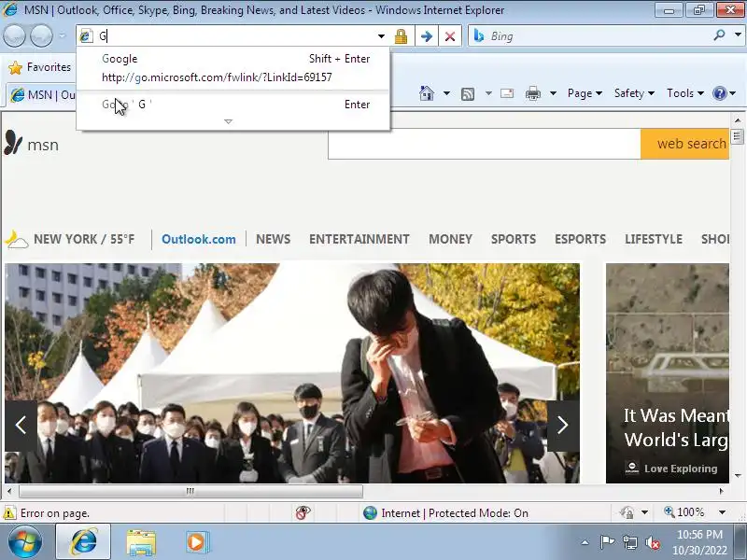Open the Page menu

[585, 93]
